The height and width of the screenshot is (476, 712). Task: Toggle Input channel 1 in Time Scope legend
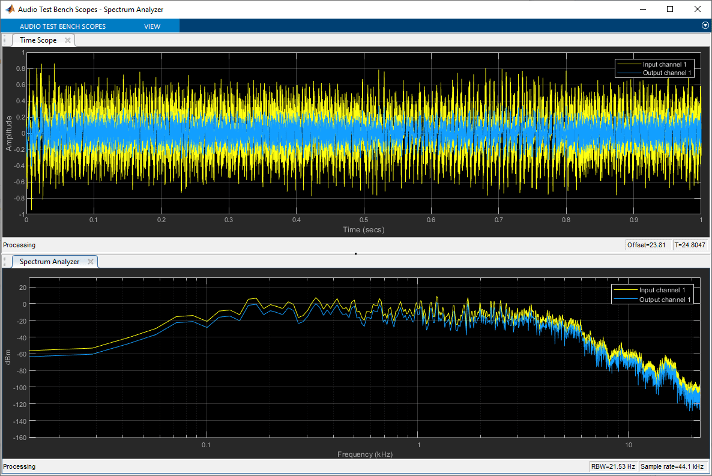coord(662,64)
